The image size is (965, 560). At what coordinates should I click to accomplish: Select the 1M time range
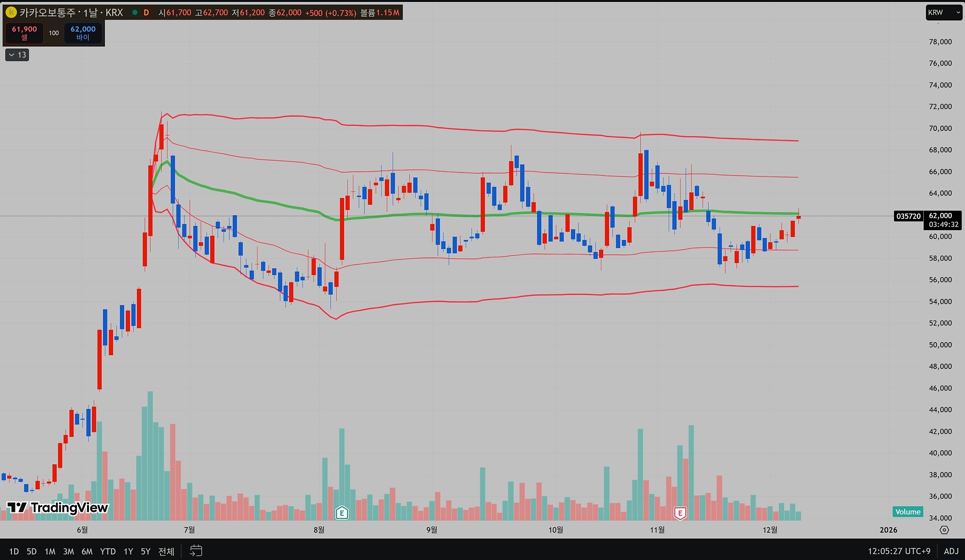tap(50, 551)
